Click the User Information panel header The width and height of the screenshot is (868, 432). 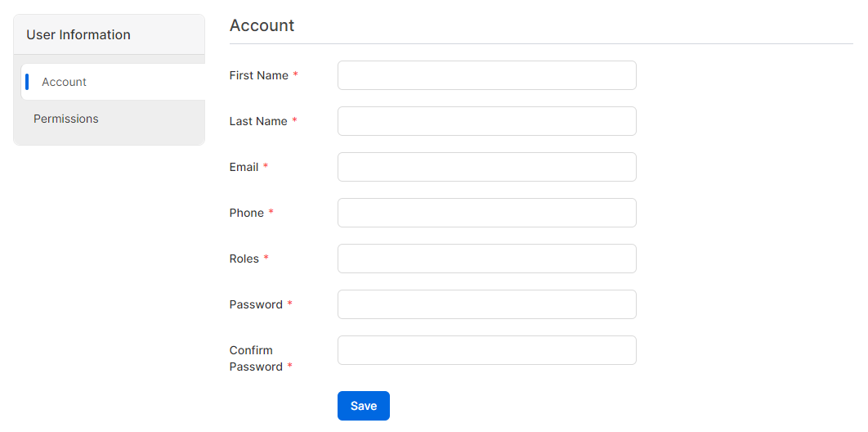(78, 34)
